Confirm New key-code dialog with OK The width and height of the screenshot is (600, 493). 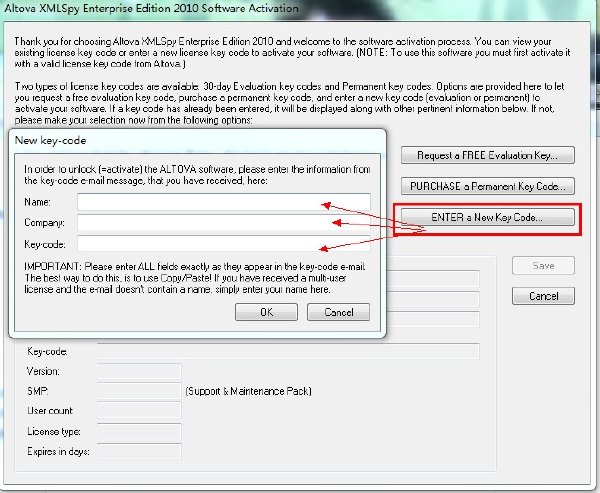[266, 312]
